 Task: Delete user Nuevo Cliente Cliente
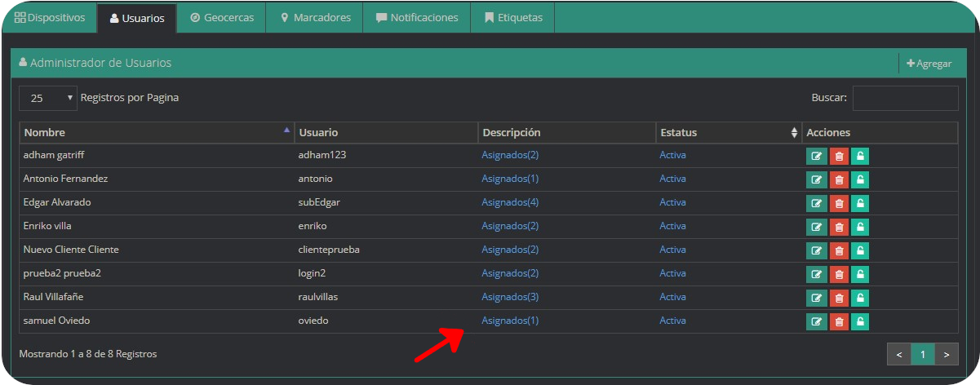click(839, 250)
